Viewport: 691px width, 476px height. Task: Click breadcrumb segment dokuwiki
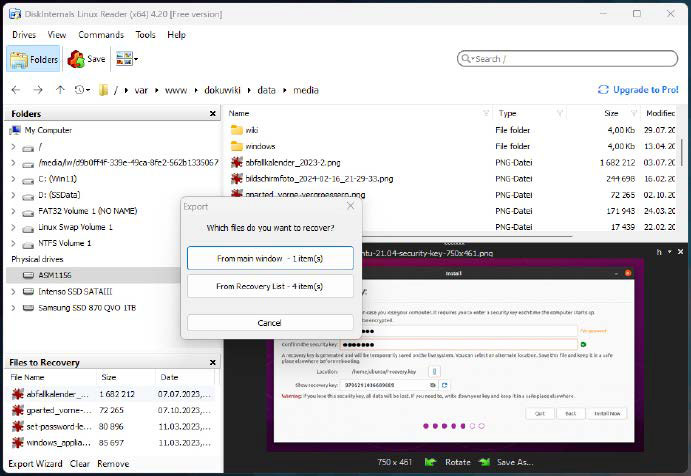(222, 90)
